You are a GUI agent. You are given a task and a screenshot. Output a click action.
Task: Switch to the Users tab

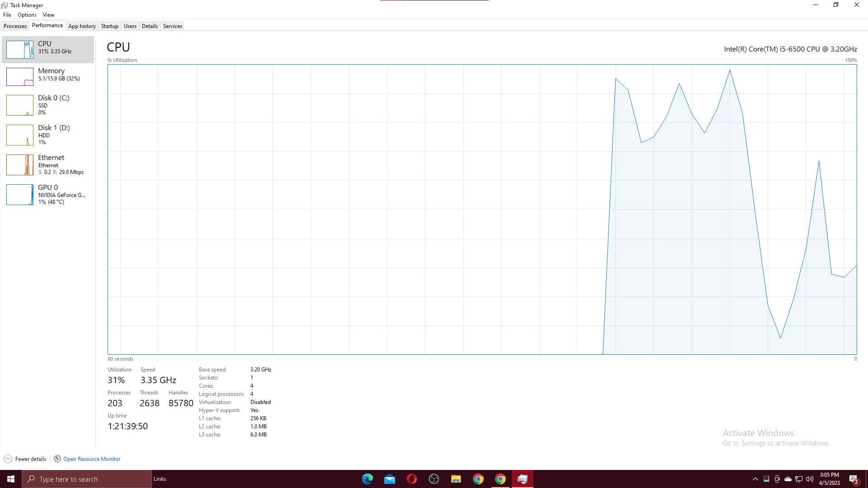coord(130,26)
